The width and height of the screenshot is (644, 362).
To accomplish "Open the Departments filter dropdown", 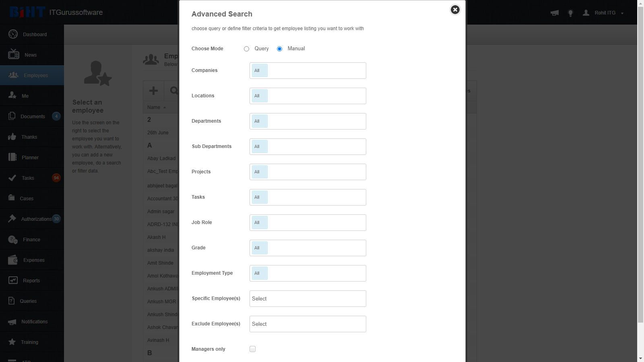I will coord(308,121).
